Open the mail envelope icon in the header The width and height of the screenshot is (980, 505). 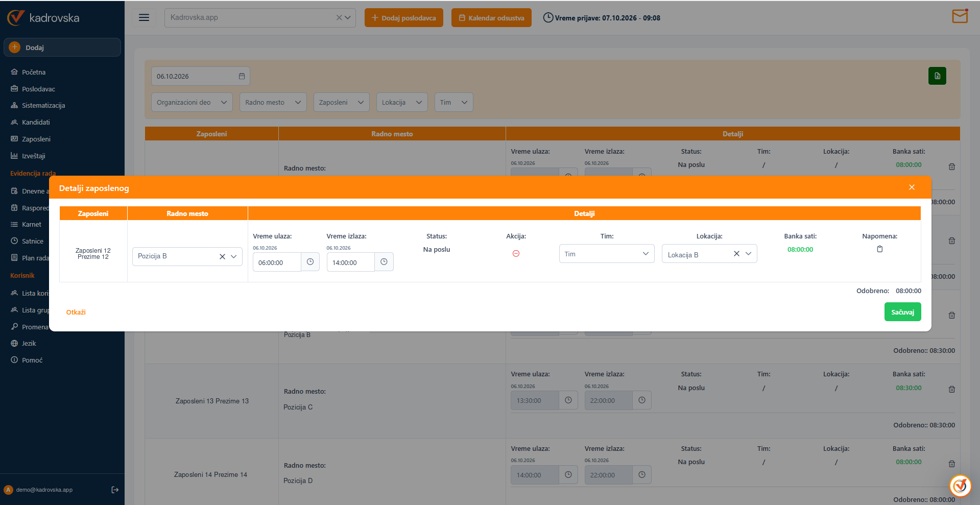(x=960, y=16)
